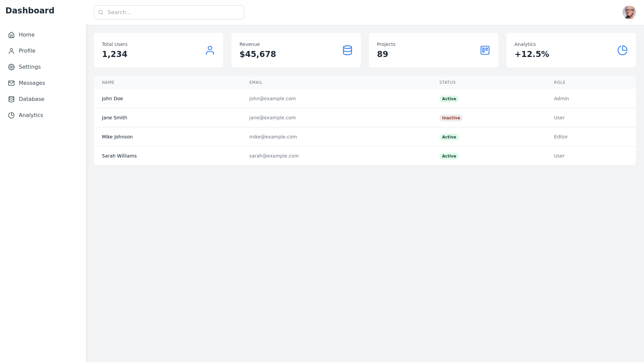Viewport: 644px width, 362px height.
Task: Click the Active badge for John Doe
Action: 449,99
